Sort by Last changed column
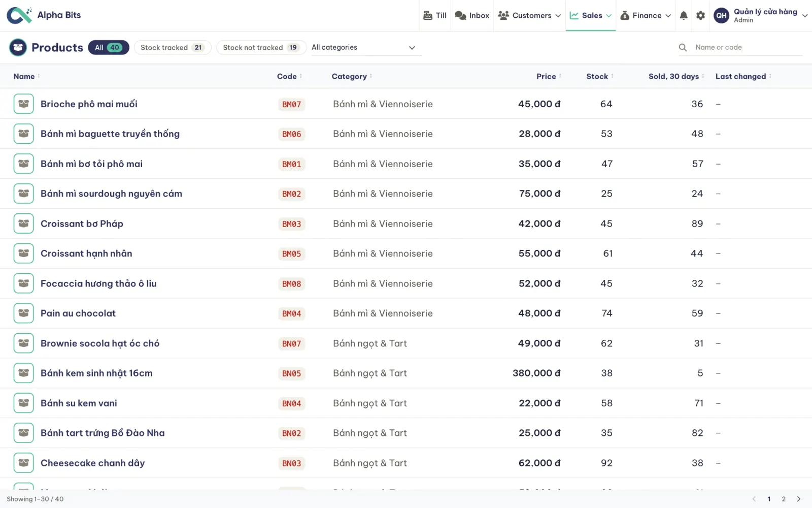The image size is (812, 508). pos(743,76)
